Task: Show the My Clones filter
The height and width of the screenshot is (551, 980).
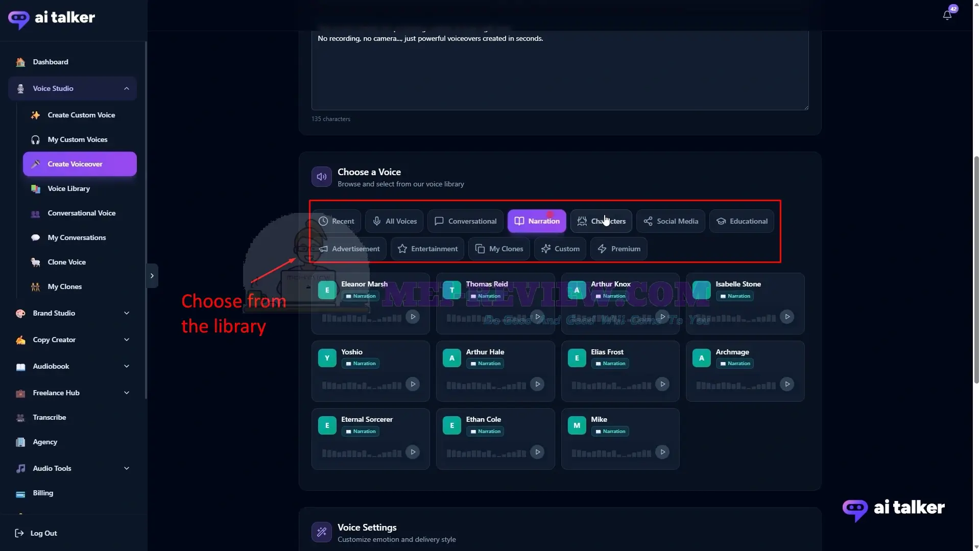Action: [499, 249]
